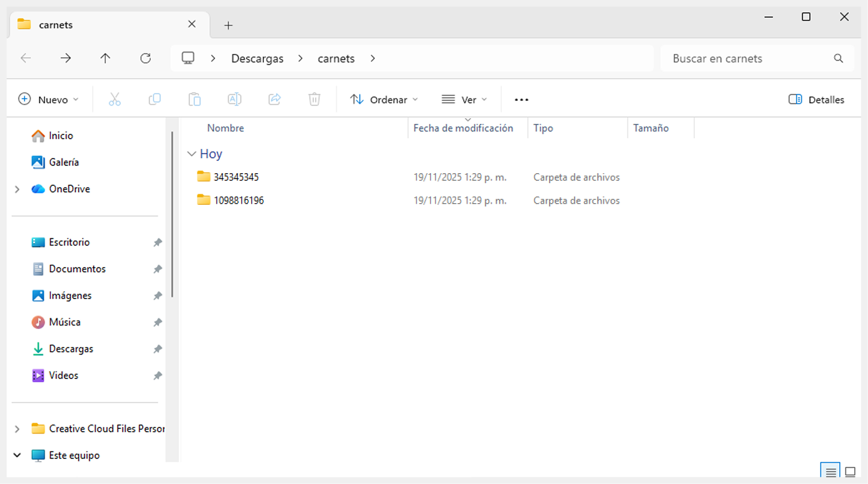Click the paste clipboard icon
868x484 pixels.
click(195, 99)
